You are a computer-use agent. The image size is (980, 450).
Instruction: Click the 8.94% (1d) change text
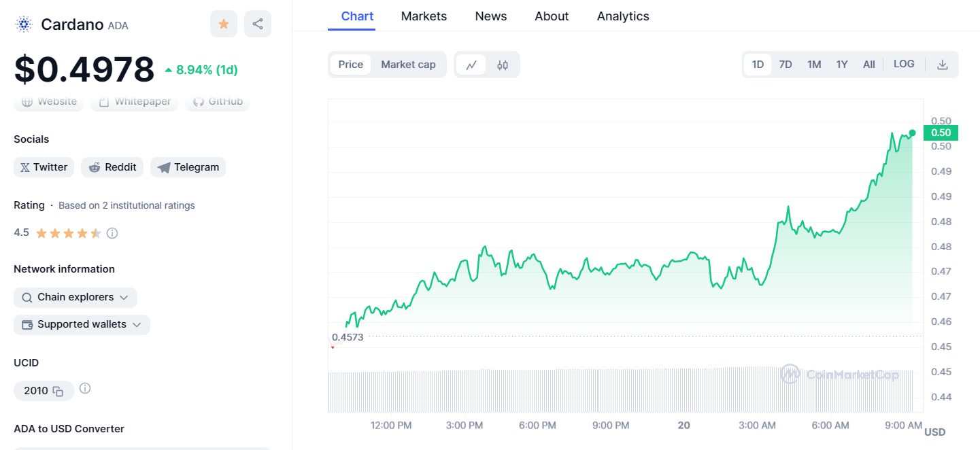click(207, 69)
